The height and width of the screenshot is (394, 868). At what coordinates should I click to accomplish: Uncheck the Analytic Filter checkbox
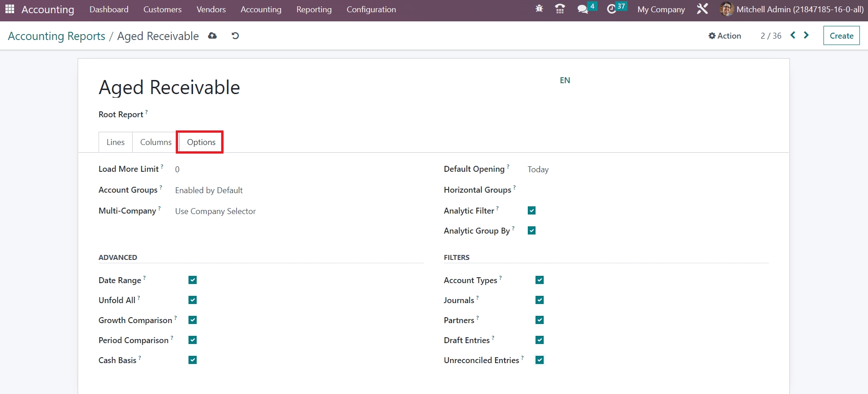pos(531,210)
